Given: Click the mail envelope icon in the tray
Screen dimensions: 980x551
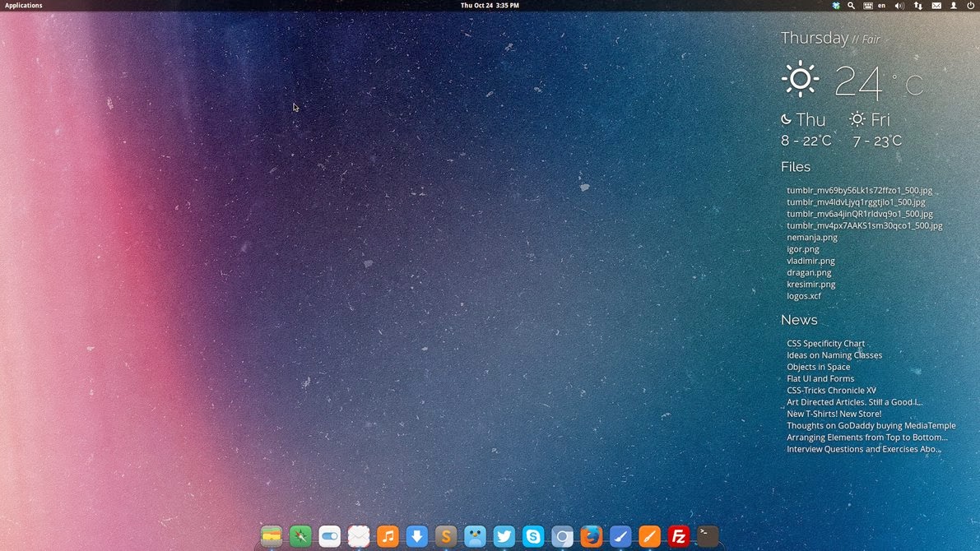Looking at the screenshot, I should (x=936, y=6).
